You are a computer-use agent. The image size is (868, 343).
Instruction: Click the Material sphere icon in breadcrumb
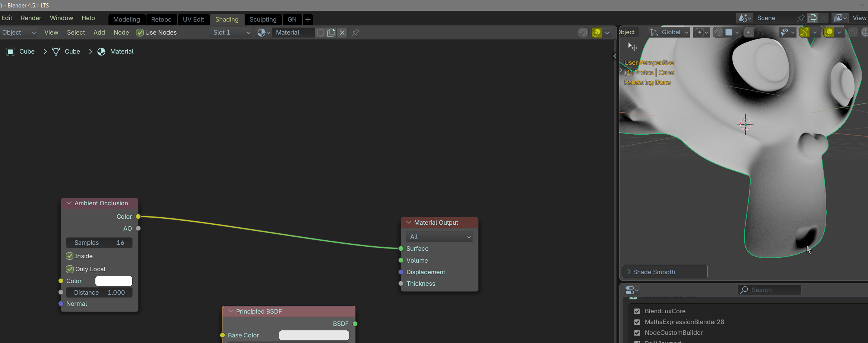point(101,52)
